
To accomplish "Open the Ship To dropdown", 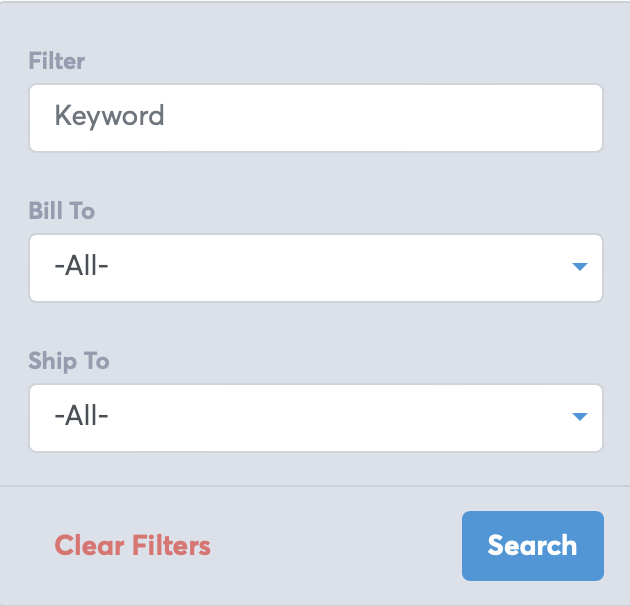I will (316, 418).
